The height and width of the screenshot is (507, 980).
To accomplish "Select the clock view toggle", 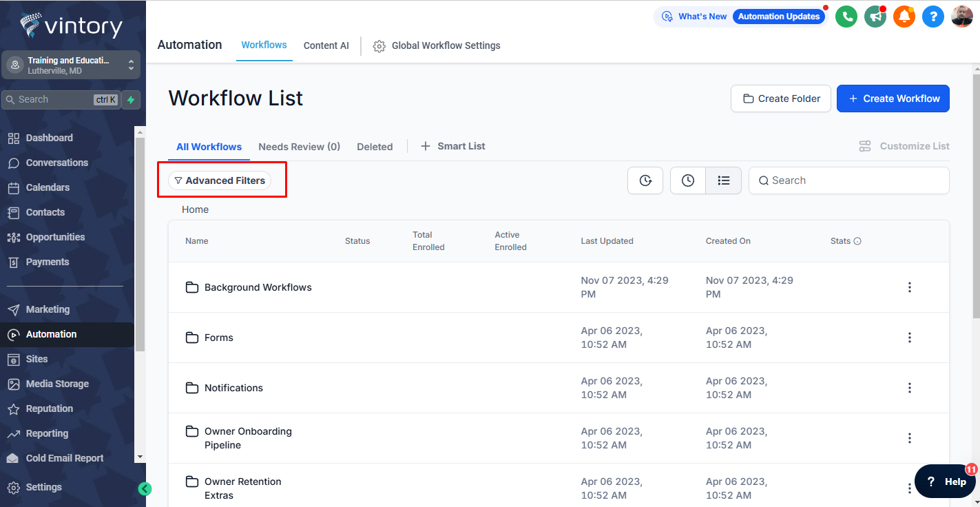I will coord(688,180).
